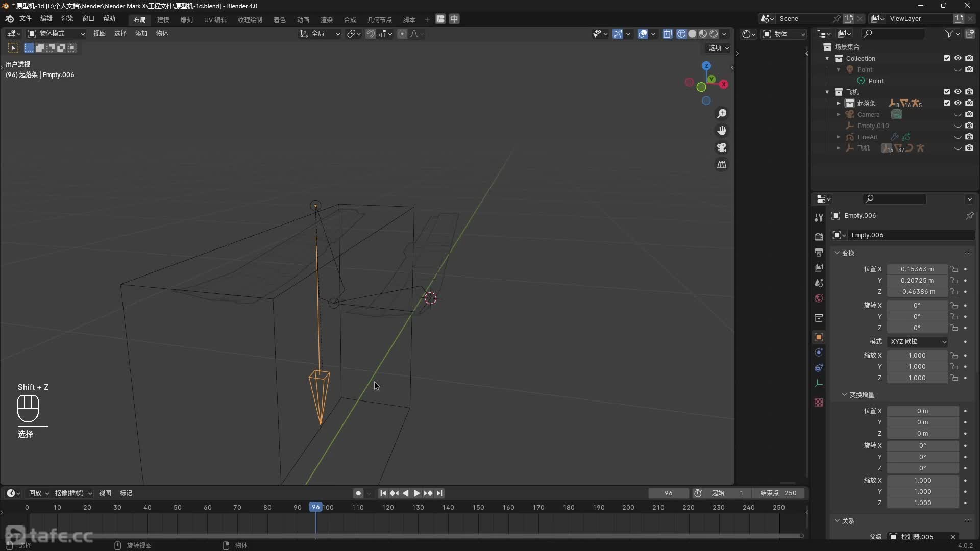Select material preview viewport shading
Screen dimensions: 980x551
[x=703, y=34]
